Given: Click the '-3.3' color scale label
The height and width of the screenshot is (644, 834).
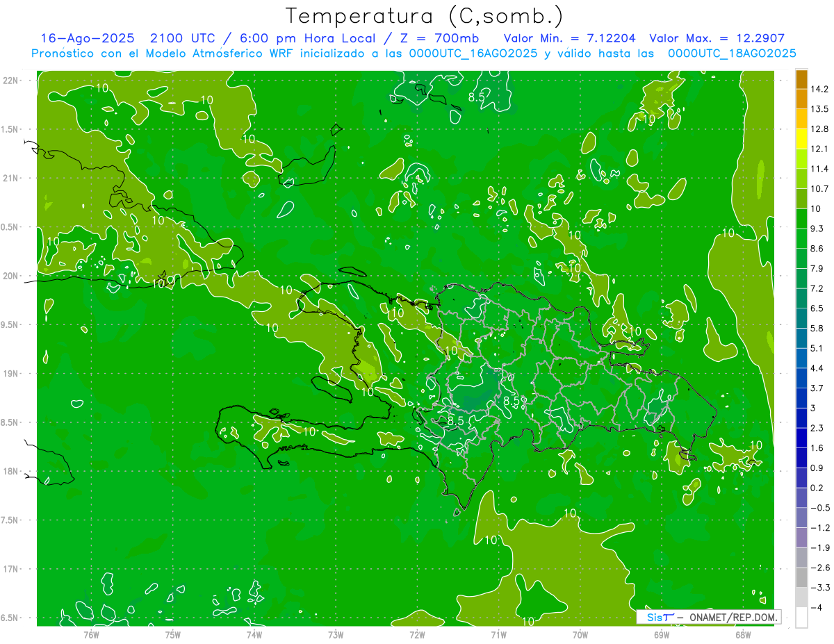Looking at the screenshot, I should coord(820,588).
